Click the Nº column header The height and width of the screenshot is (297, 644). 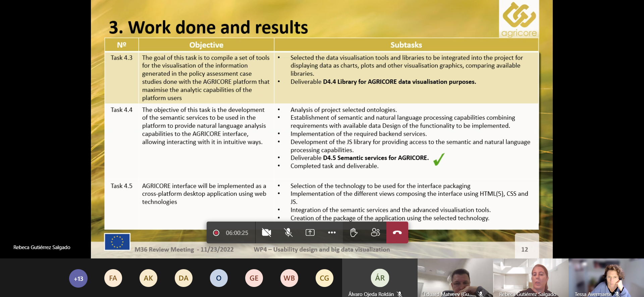pos(121,45)
